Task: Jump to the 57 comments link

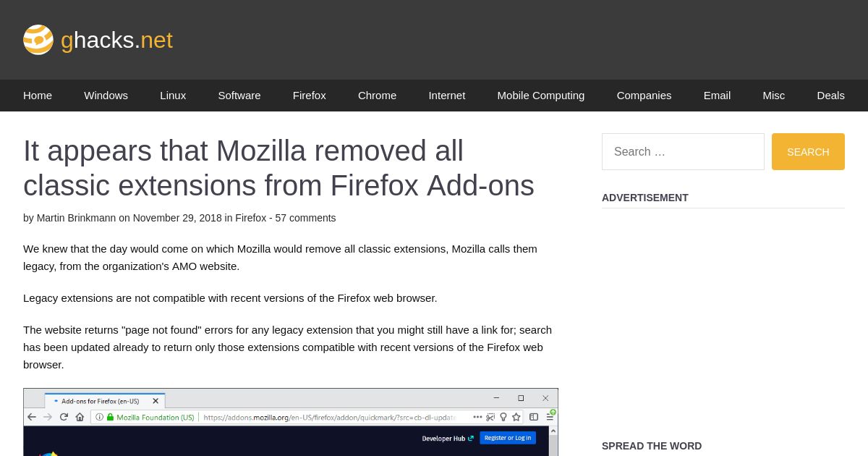Action: pyautogui.click(x=305, y=218)
